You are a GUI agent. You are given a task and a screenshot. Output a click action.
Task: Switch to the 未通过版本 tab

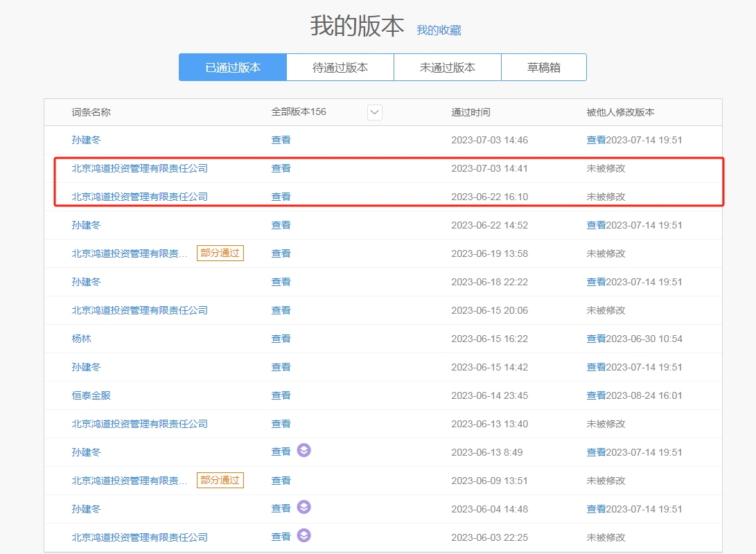click(448, 67)
